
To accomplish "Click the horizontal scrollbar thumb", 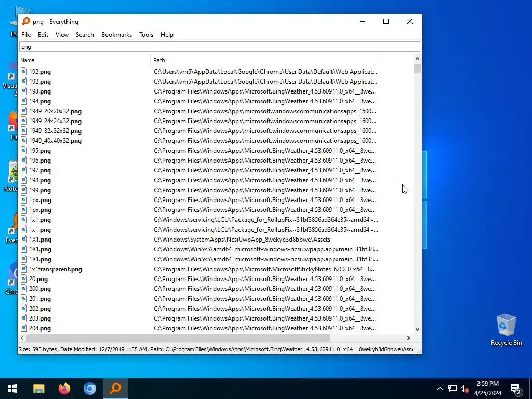I will tap(178, 338).
